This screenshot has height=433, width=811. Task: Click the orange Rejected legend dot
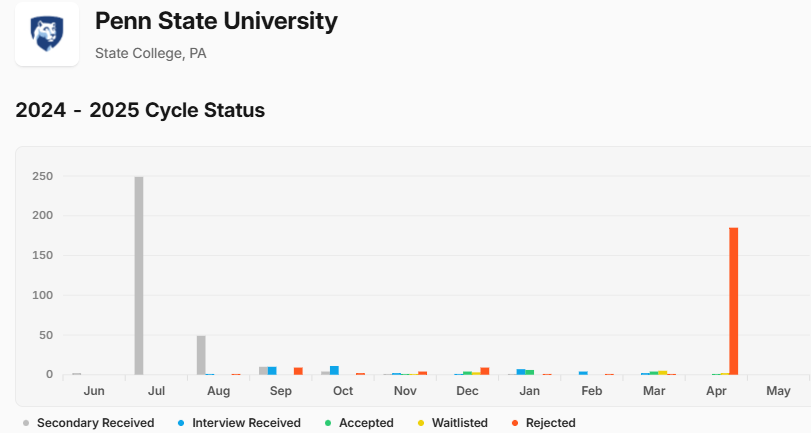pos(514,423)
